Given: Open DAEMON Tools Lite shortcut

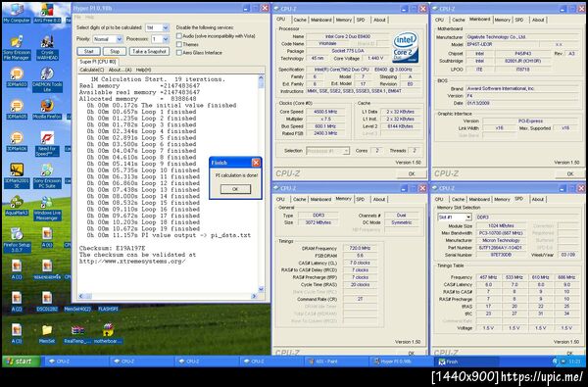Looking at the screenshot, I should [47, 79].
